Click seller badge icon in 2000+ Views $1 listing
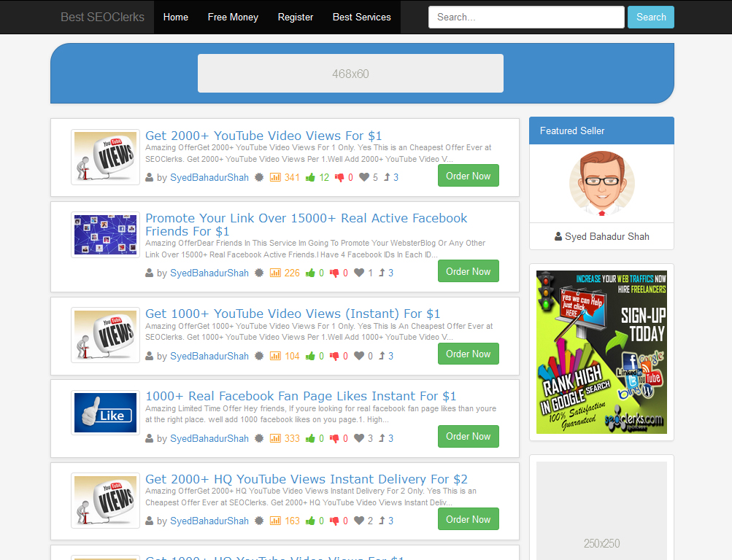732x560 pixels. [x=259, y=177]
